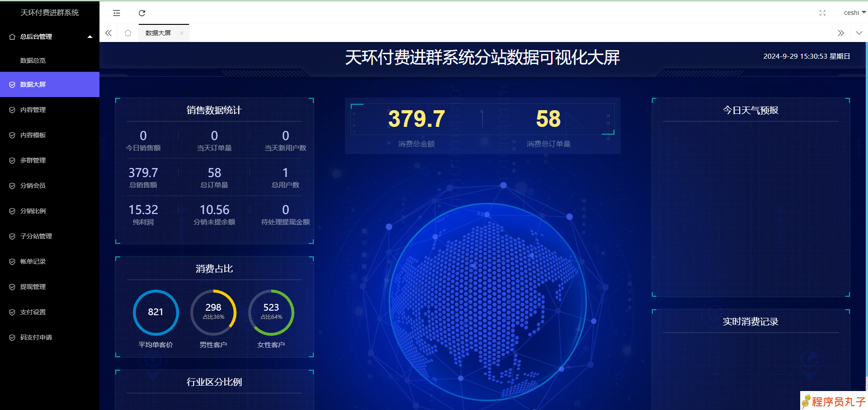Open 多群管理 menu item
The width and height of the screenshot is (868, 410).
click(x=50, y=160)
